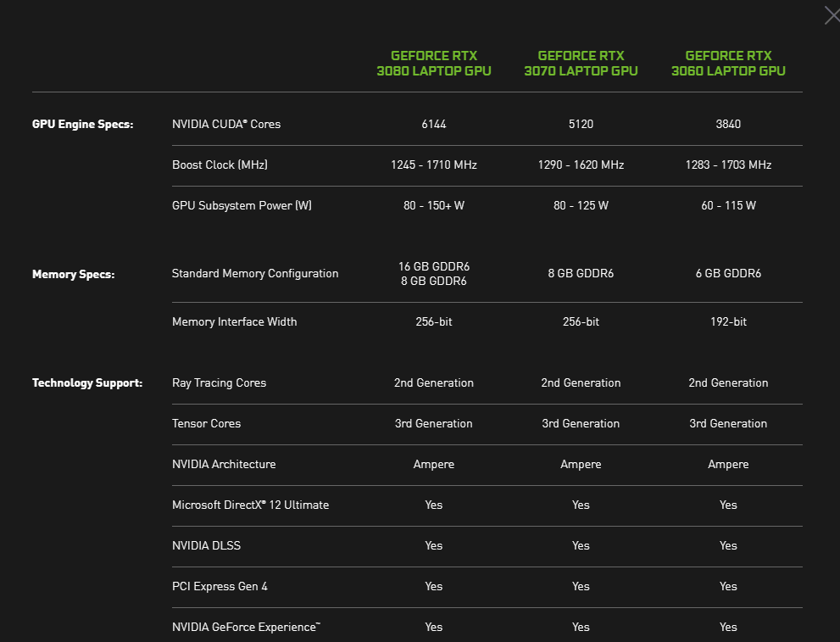Click the 3080's 256-bit value
This screenshot has width=840, height=642.
tap(434, 321)
